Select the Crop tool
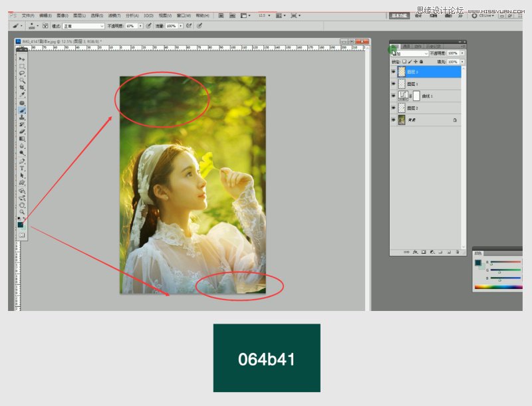Image resolution: width=532 pixels, height=406 pixels. 22,87
